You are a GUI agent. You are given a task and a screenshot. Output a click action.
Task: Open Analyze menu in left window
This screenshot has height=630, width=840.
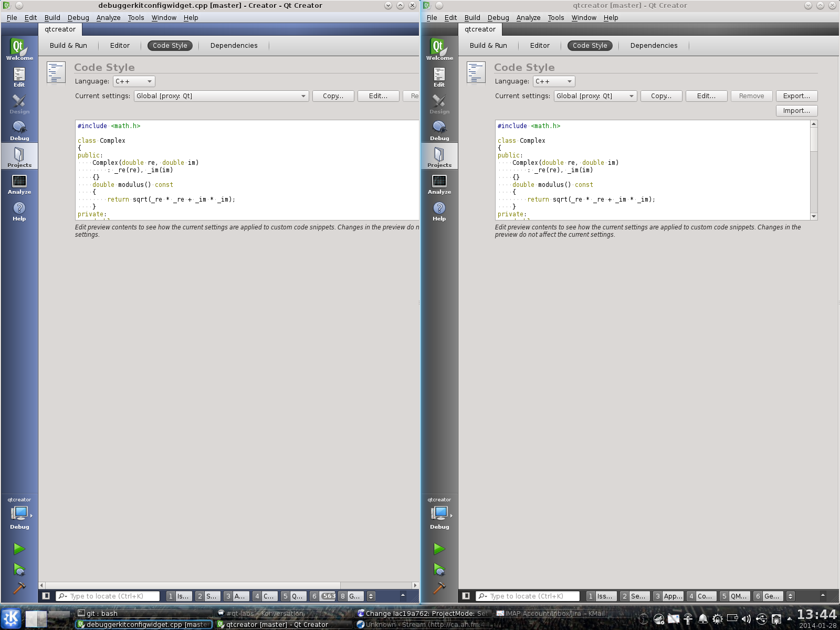[x=108, y=17]
